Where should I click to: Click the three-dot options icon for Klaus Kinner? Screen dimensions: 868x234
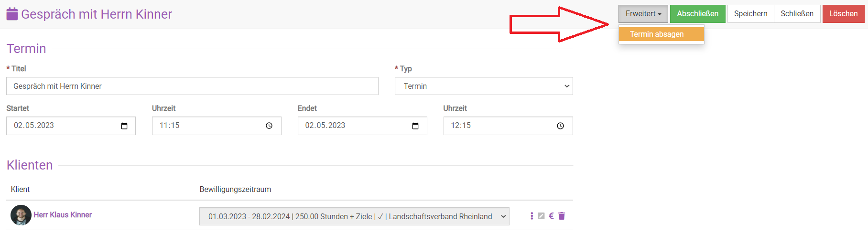532,216
